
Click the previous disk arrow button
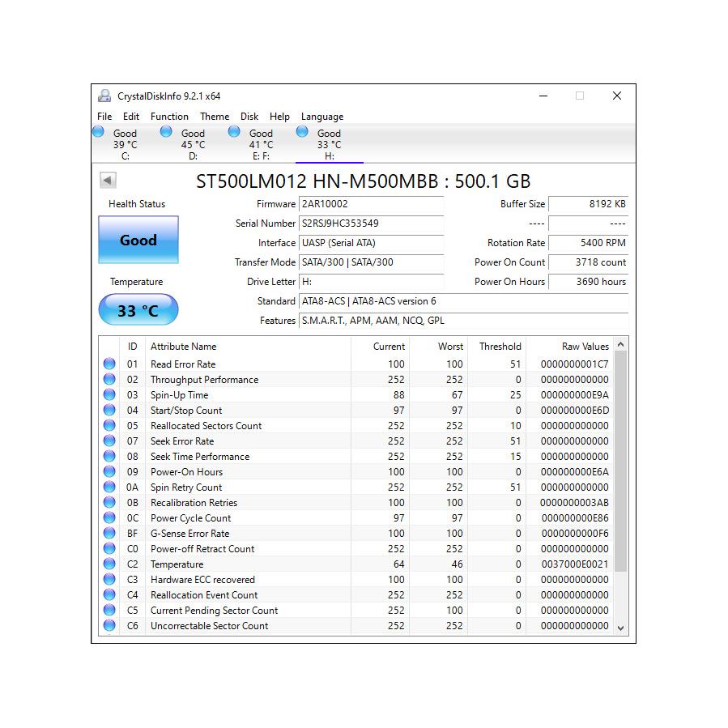(108, 181)
